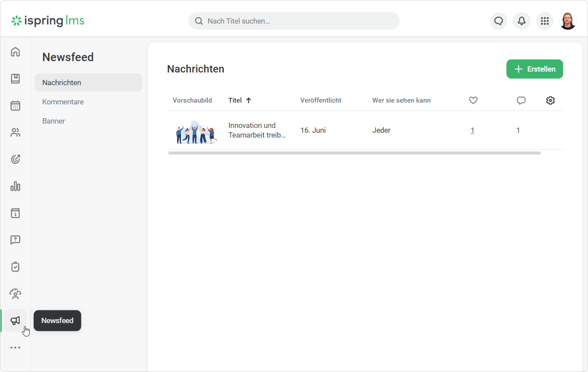Open the Users people icon in sidebar
The height and width of the screenshot is (372, 588).
15,133
